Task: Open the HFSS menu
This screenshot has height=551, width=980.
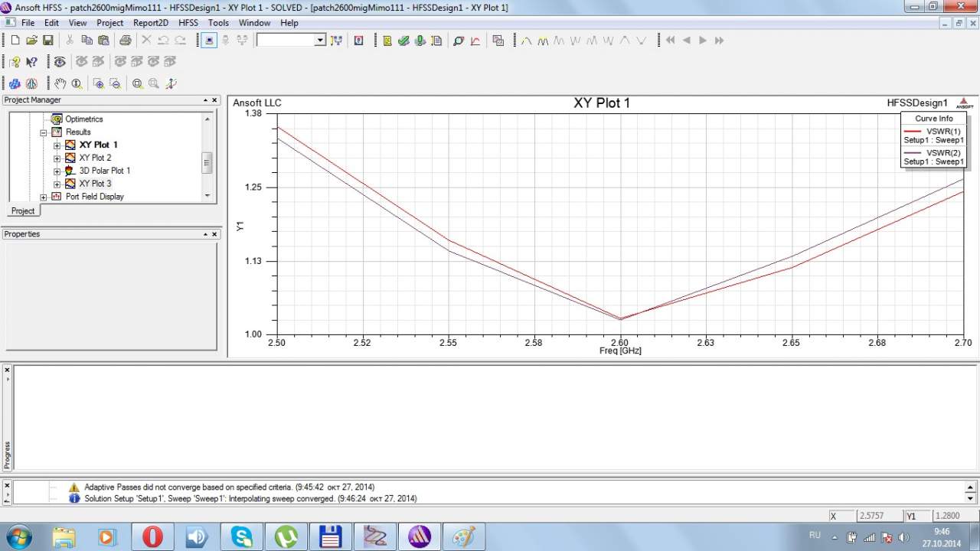Action: [x=188, y=23]
